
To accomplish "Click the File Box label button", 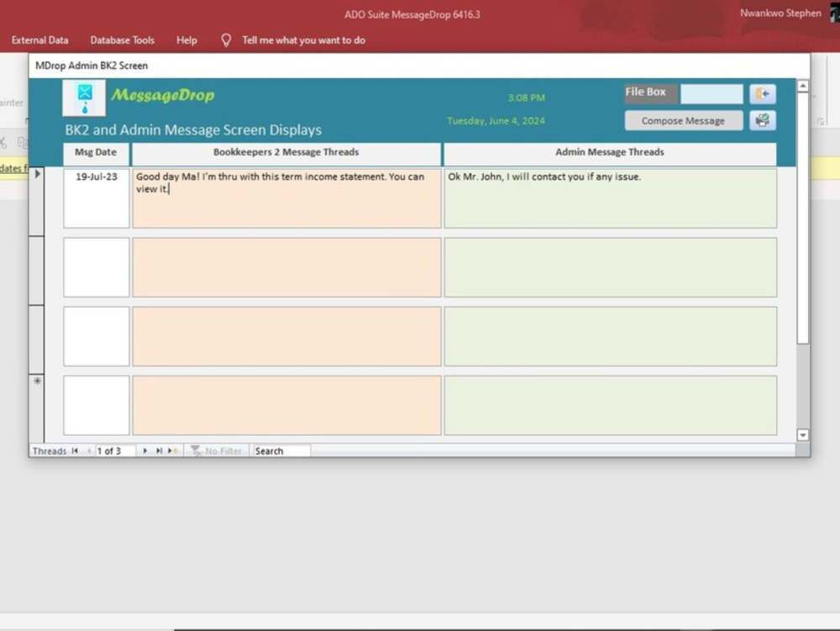I will [651, 94].
